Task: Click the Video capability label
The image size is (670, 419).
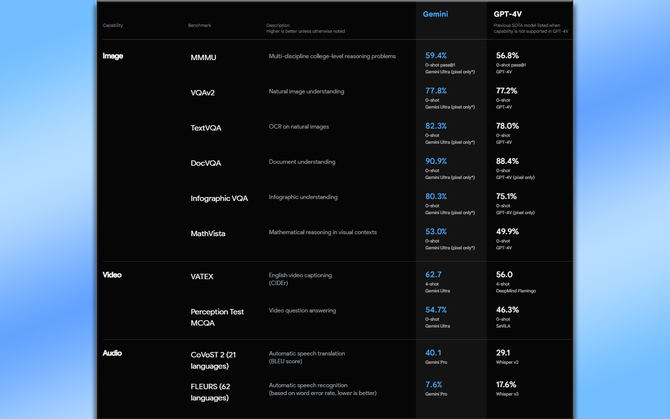Action: (x=112, y=275)
